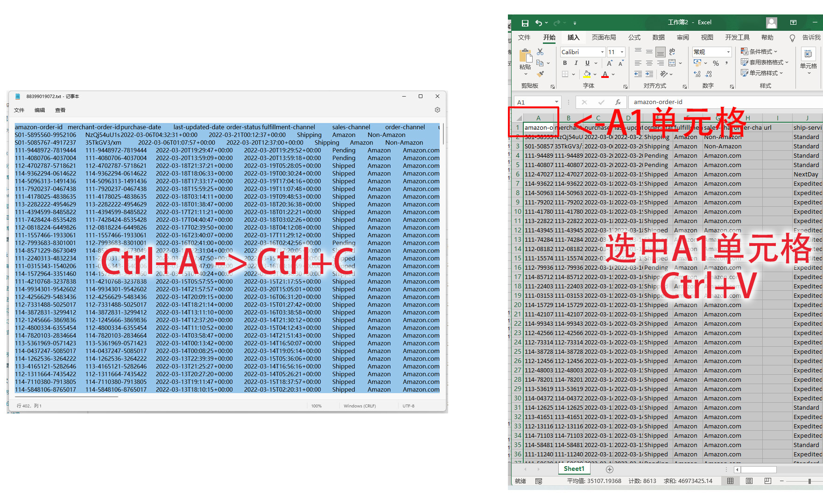Open the 条件格式 conditional formatting menu
Image resolution: width=823 pixels, height=504 pixels.
click(759, 52)
